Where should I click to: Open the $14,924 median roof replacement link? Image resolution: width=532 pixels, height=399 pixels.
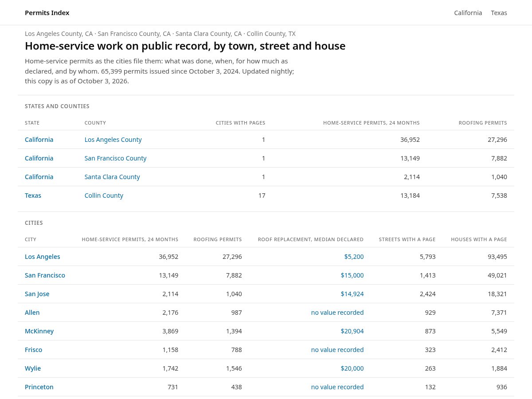coord(352,294)
